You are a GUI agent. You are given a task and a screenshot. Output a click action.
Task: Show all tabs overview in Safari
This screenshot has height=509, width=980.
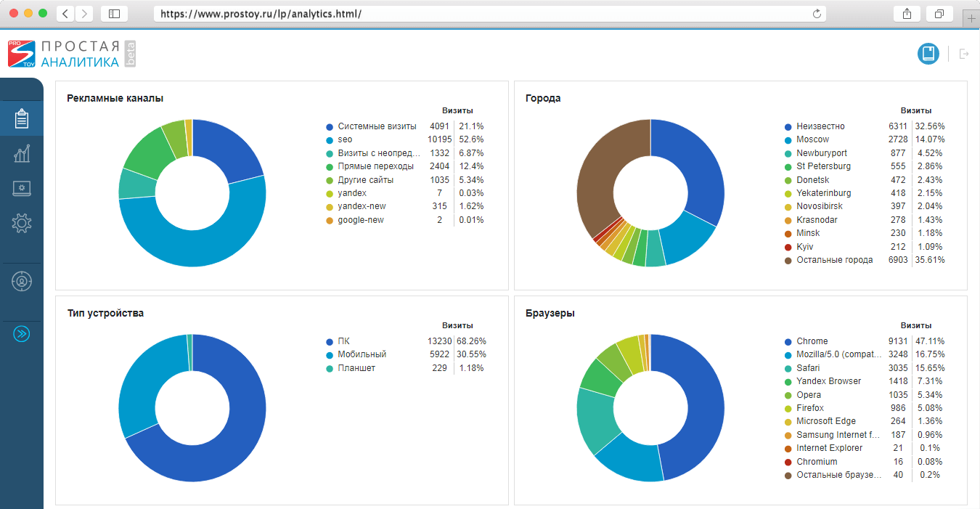pyautogui.click(x=939, y=14)
